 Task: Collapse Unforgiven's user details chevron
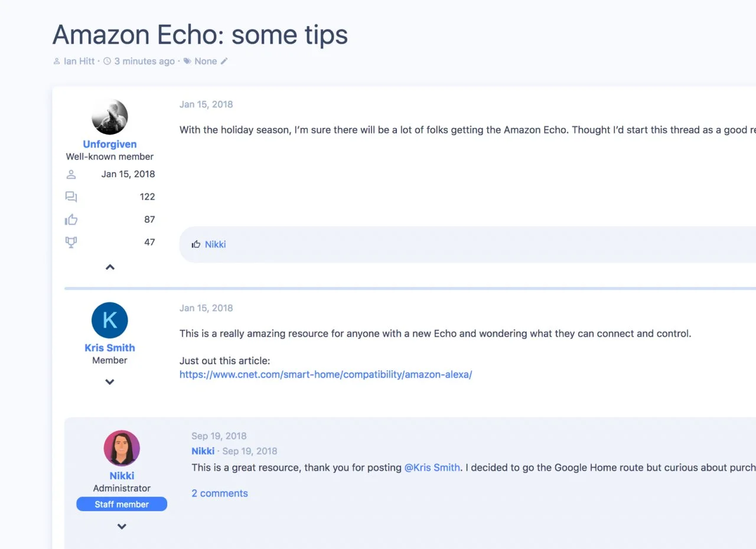(110, 267)
